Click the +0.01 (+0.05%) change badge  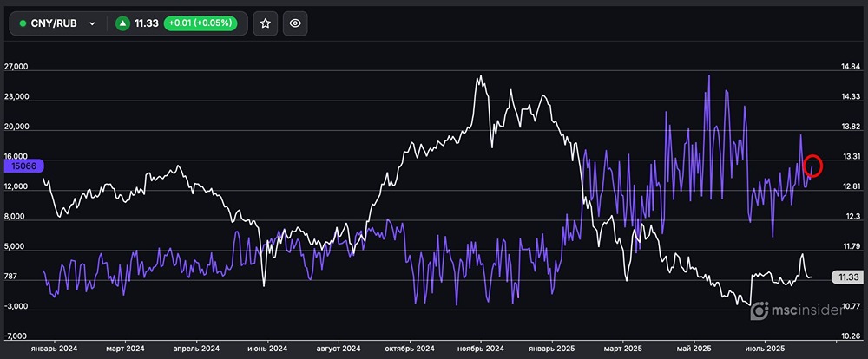[199, 23]
